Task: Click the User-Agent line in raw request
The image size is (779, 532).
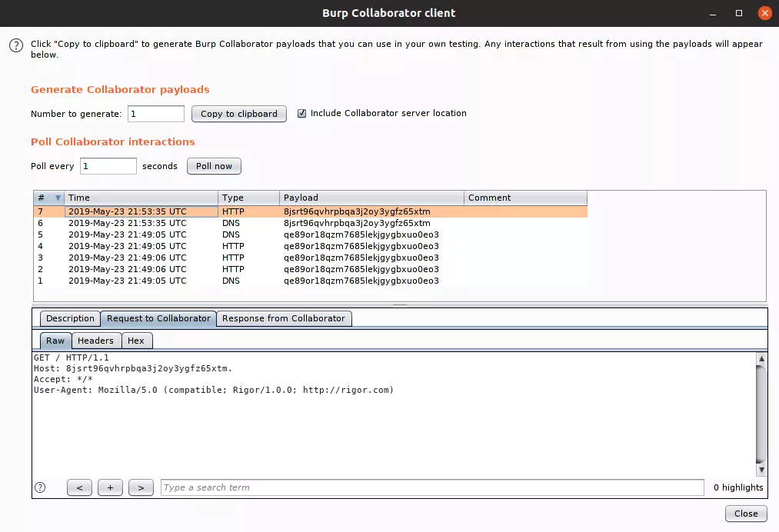Action: click(214, 390)
